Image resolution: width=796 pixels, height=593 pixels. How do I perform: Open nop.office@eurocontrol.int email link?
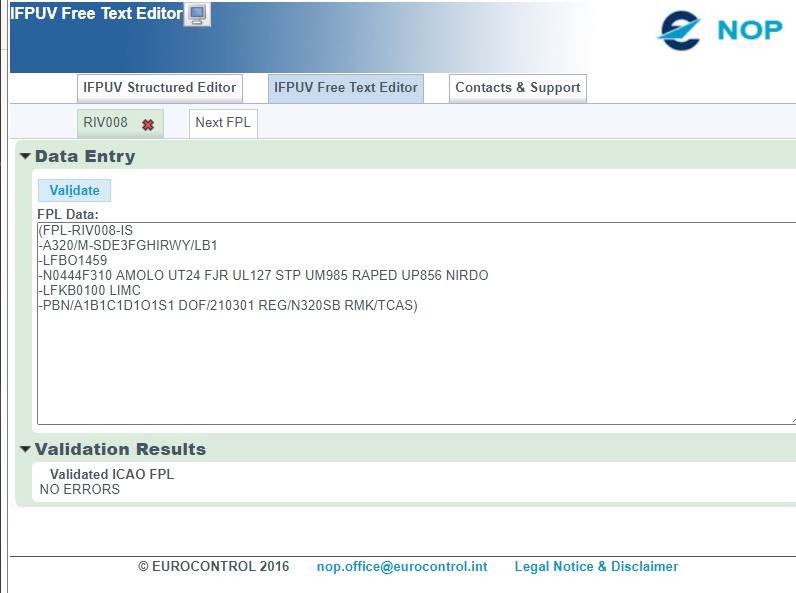402,567
